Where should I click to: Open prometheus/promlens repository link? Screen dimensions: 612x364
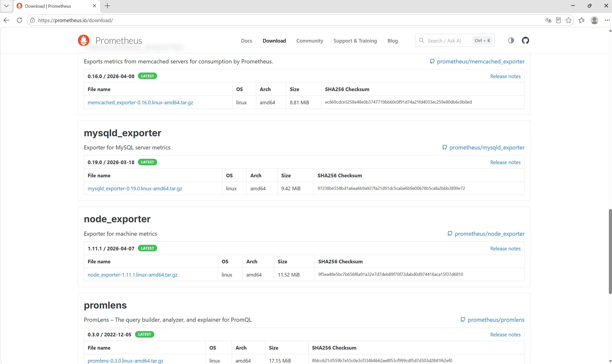[496, 320]
